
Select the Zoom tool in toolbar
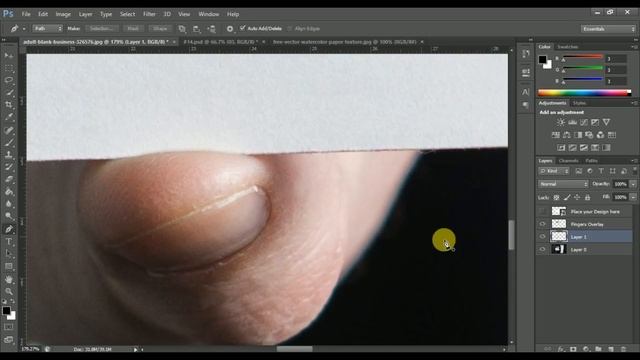(x=9, y=291)
